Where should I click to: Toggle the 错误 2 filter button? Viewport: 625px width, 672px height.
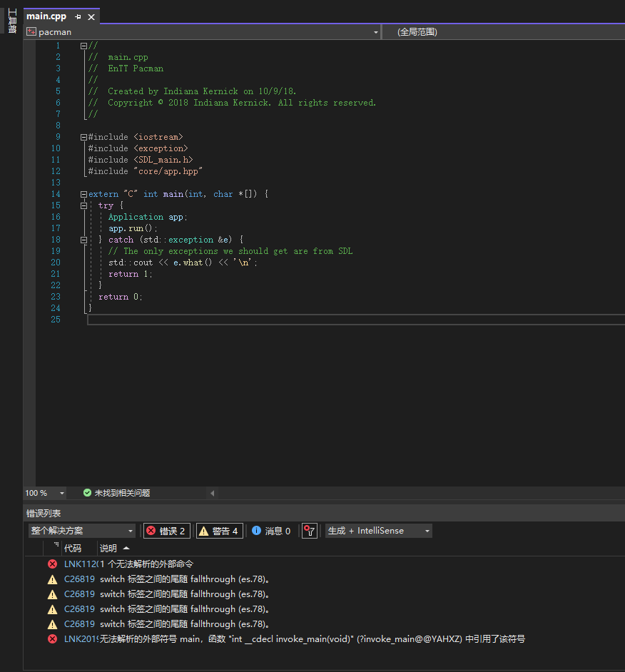(167, 531)
